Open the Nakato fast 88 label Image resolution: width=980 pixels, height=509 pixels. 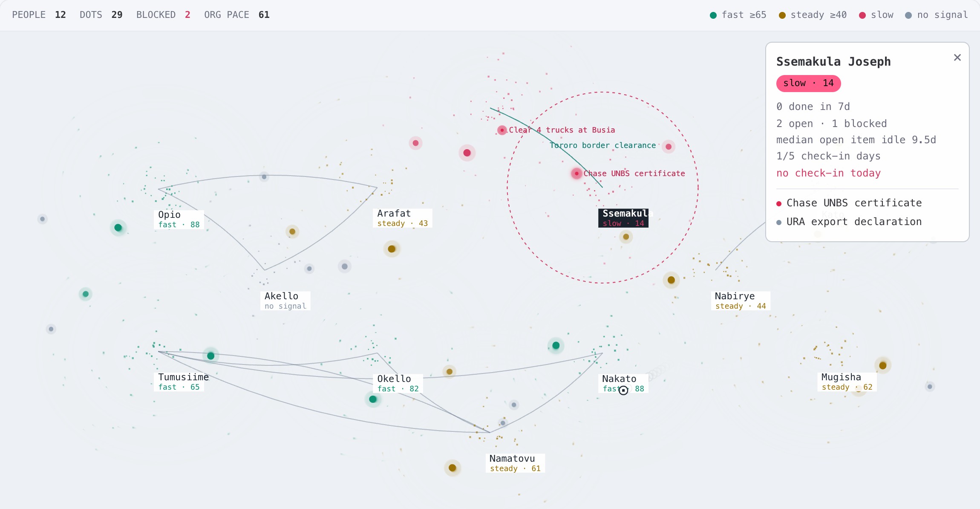click(x=623, y=384)
